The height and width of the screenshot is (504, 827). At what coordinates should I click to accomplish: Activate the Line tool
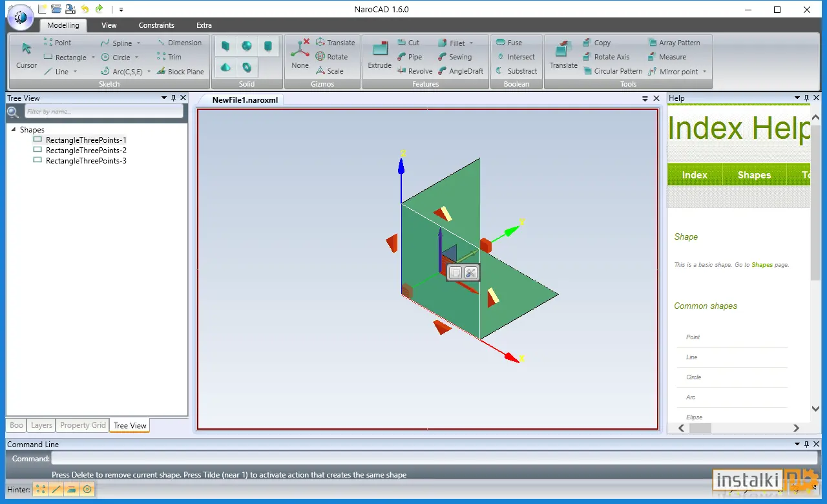pos(56,72)
